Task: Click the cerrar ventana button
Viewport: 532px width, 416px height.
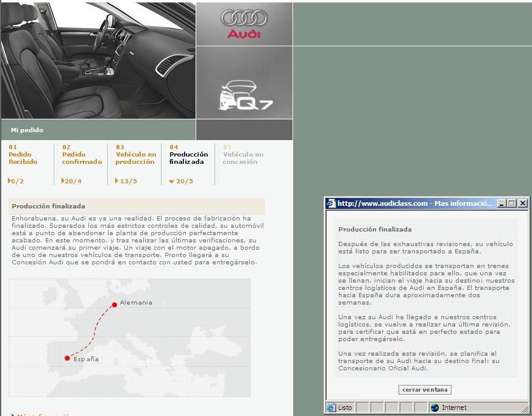Action: (x=425, y=390)
